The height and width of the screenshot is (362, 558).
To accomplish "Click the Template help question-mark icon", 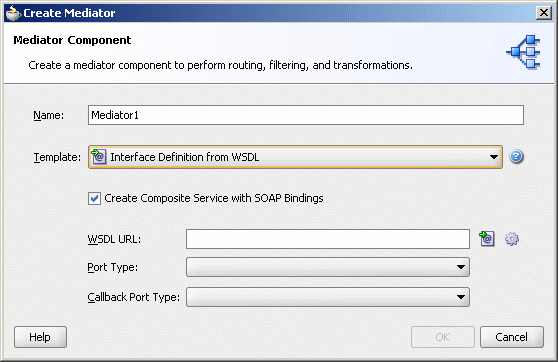I will click(516, 157).
